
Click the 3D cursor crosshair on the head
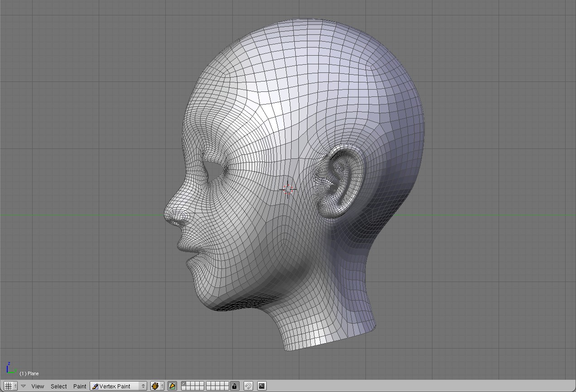(x=288, y=189)
